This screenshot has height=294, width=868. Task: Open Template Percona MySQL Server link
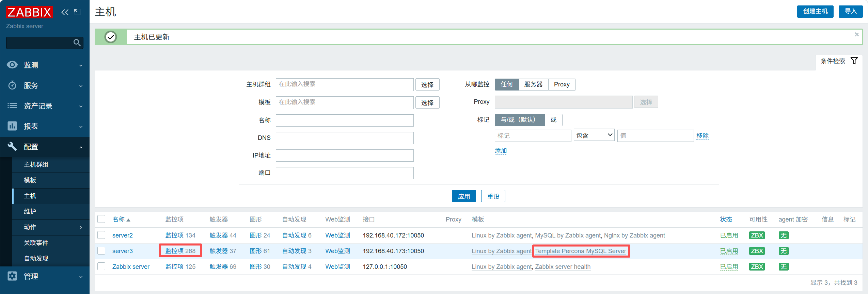581,251
